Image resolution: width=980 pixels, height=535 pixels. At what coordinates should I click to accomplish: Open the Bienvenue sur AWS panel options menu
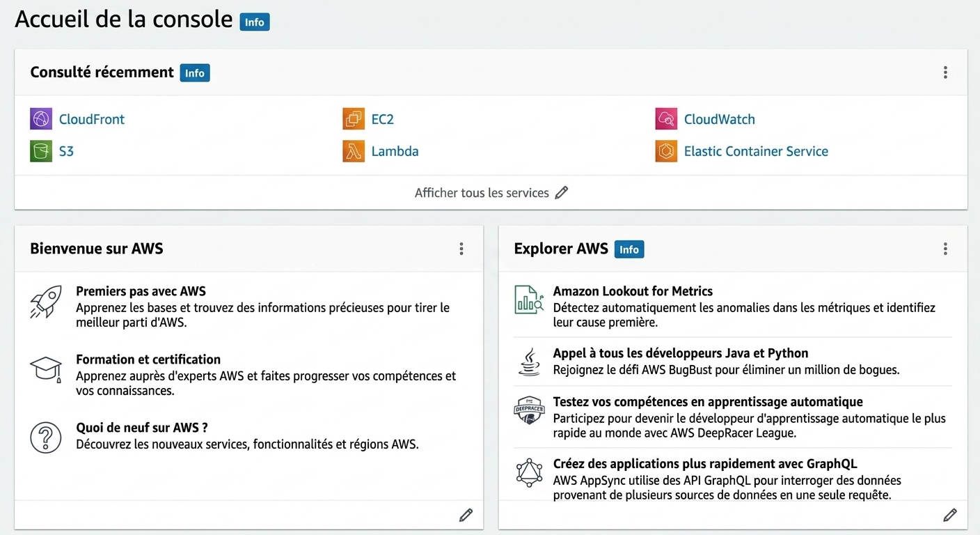click(461, 249)
